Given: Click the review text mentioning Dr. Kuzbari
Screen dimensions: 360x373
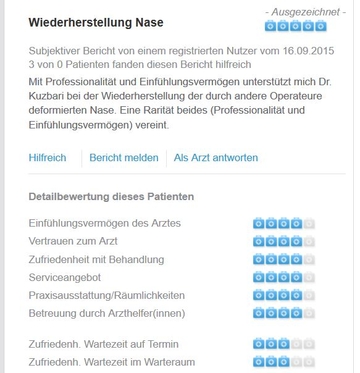Looking at the screenshot, I should (x=180, y=103).
